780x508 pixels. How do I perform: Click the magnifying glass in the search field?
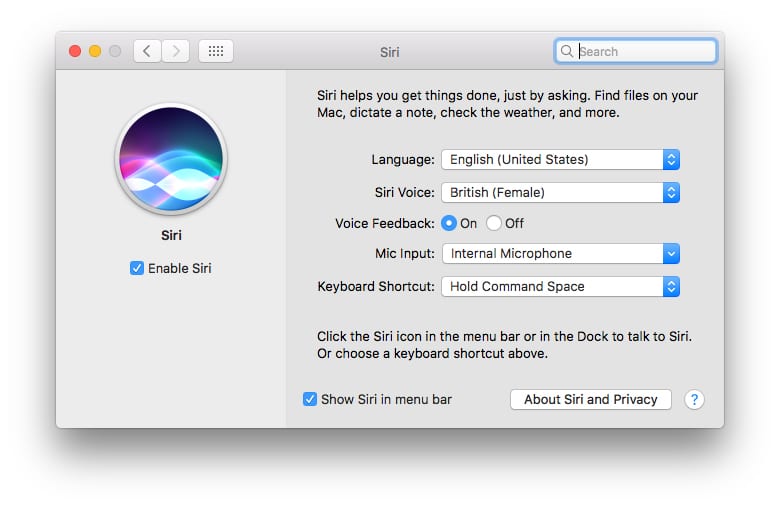(567, 51)
